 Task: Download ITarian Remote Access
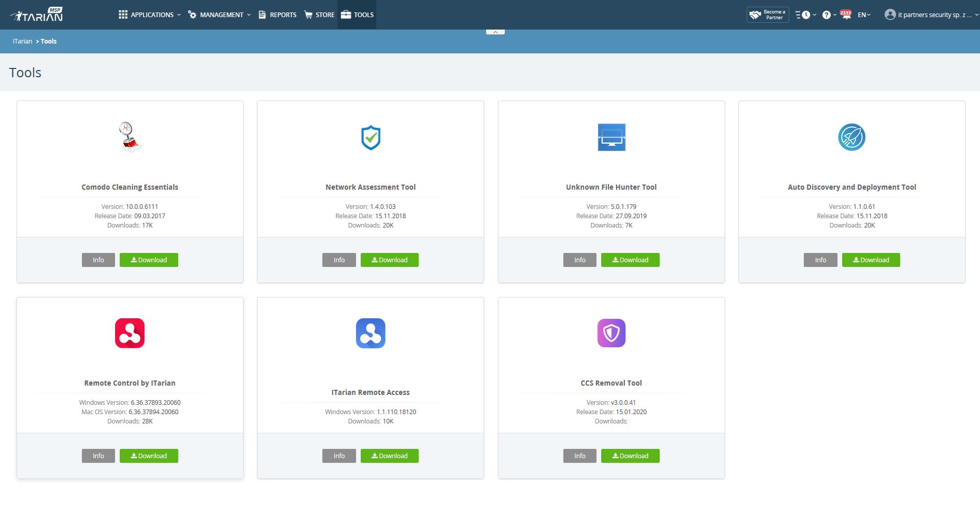click(390, 456)
